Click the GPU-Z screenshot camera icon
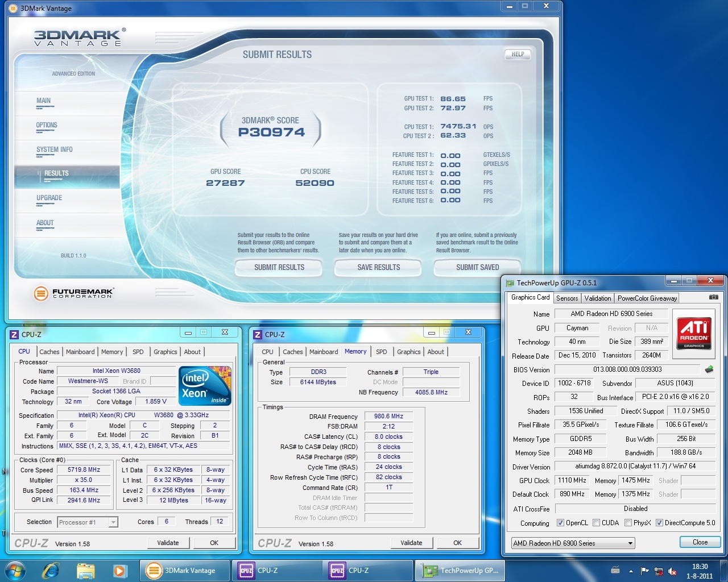The image size is (728, 582). (x=713, y=297)
